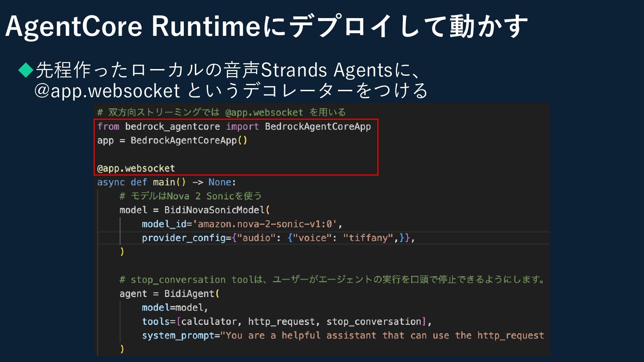Click the Nova 2 Sonic model comment
Viewport: 644px width, 362px height.
coord(190,196)
